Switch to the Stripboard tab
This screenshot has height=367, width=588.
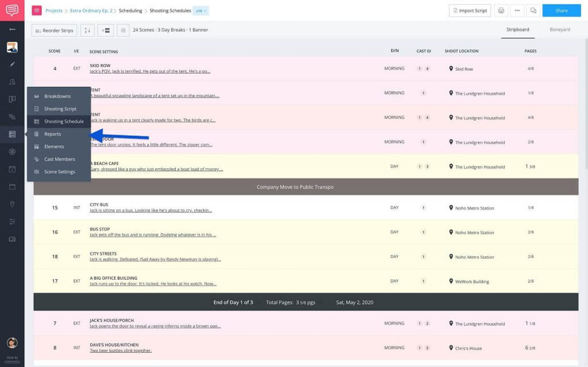517,30
